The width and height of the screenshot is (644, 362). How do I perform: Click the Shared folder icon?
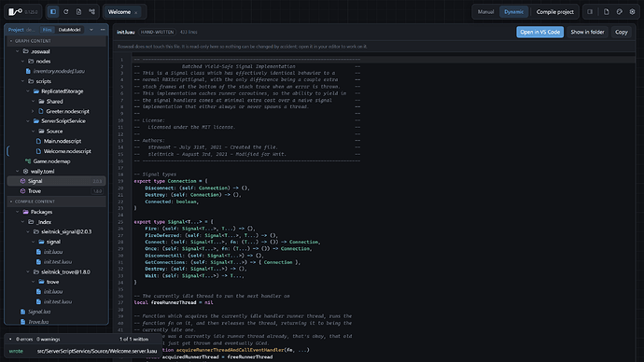[x=41, y=102]
